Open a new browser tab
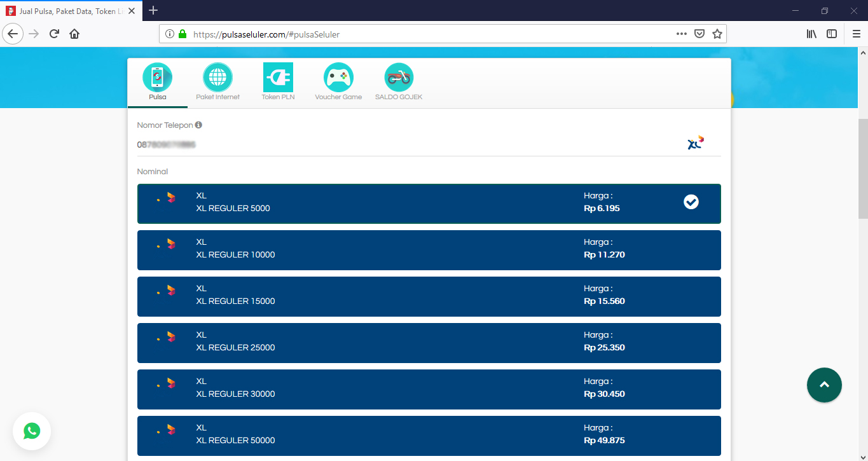Viewport: 868px width, 461px height. pos(153,10)
